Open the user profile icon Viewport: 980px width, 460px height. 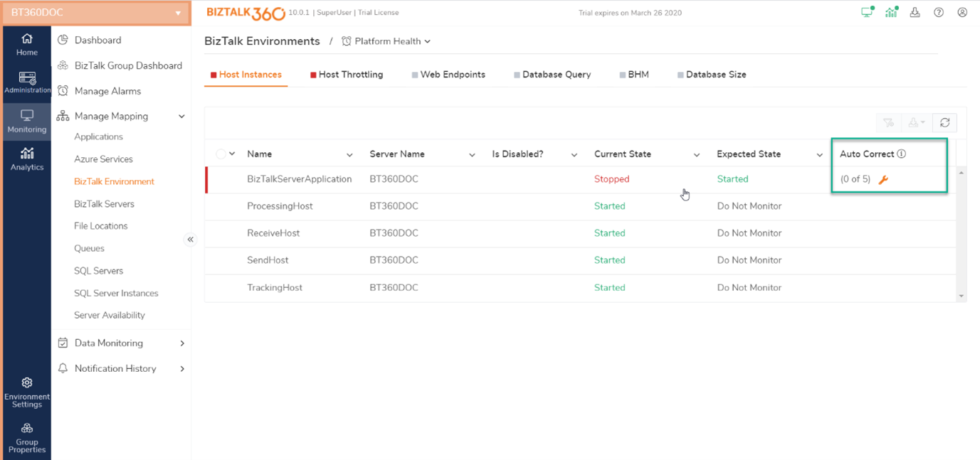[x=962, y=12]
